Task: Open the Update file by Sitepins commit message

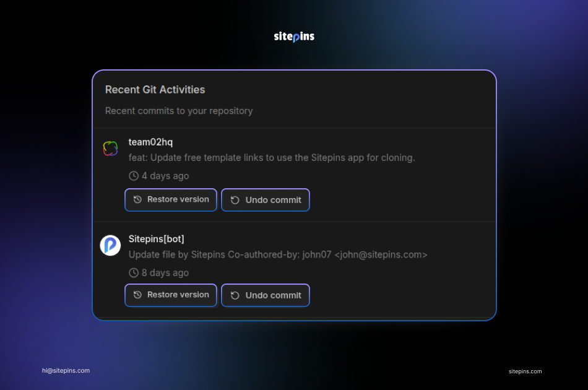Action: 214,254
